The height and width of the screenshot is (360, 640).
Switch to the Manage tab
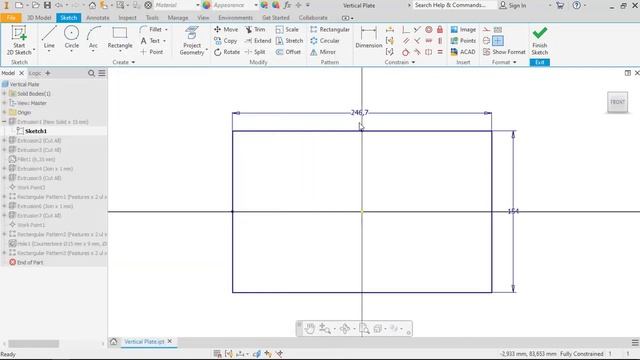click(178, 18)
